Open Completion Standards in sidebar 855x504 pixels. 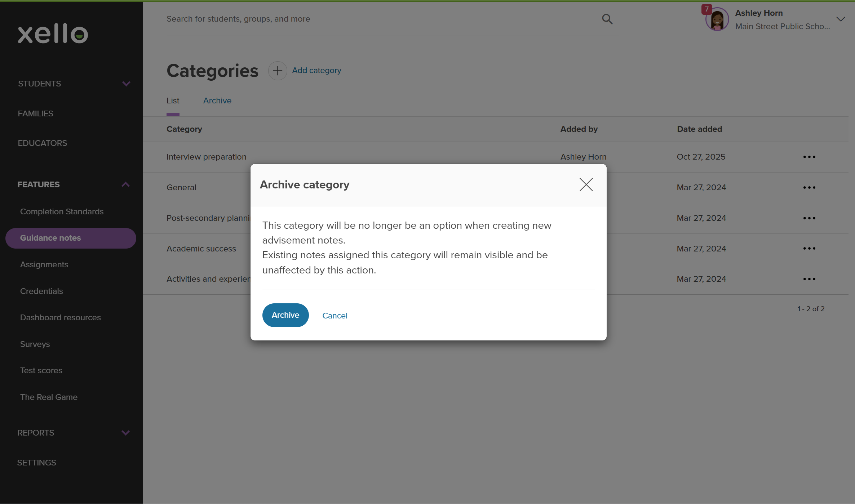coord(62,212)
